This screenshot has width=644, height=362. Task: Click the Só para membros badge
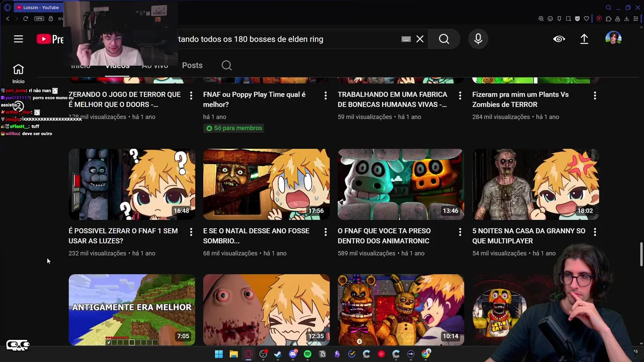[x=234, y=128]
